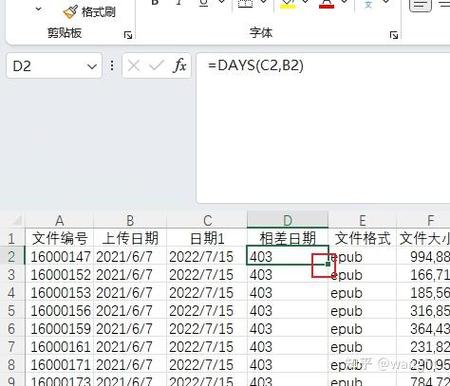Click inside the formula bar showing =DAYS(C2,B2)
The image size is (450, 386).
pos(323,128)
